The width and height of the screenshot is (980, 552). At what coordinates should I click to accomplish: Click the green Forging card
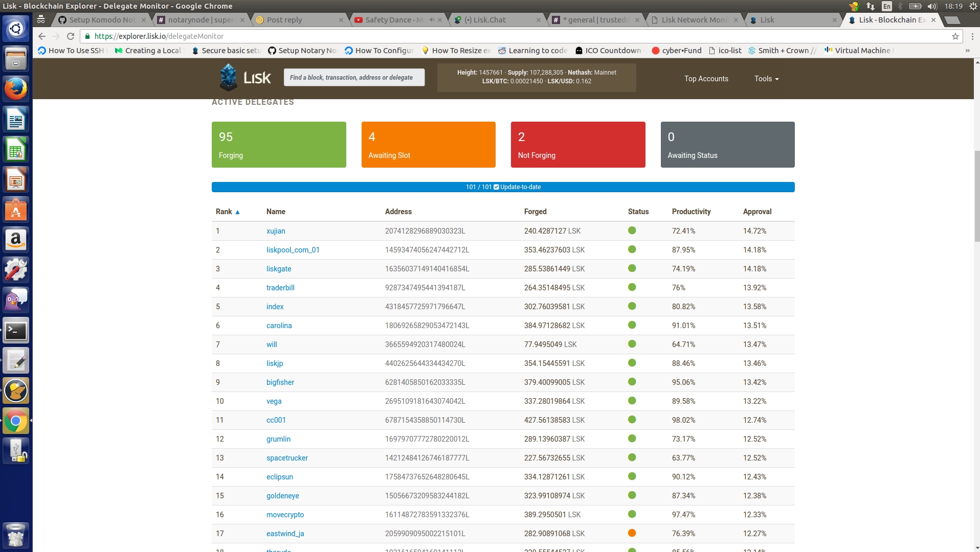click(x=279, y=145)
